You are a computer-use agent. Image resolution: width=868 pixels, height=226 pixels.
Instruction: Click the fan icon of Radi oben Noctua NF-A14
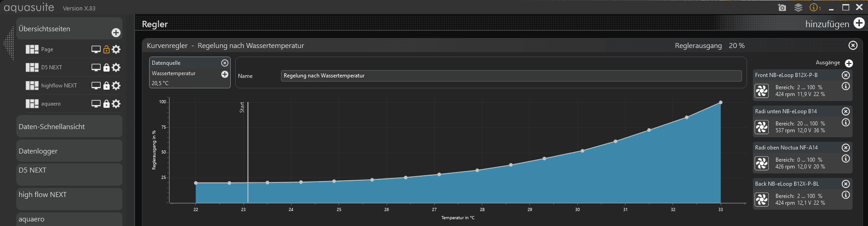[x=762, y=163]
